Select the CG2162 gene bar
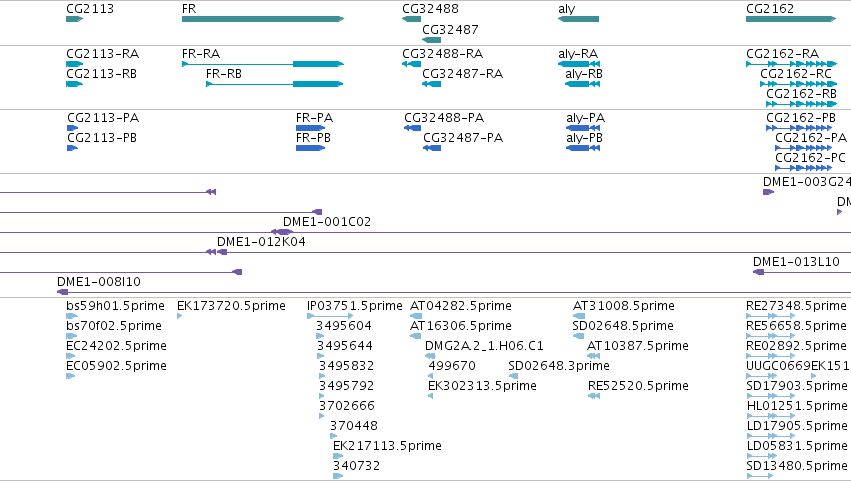The height and width of the screenshot is (481, 851). (x=791, y=19)
